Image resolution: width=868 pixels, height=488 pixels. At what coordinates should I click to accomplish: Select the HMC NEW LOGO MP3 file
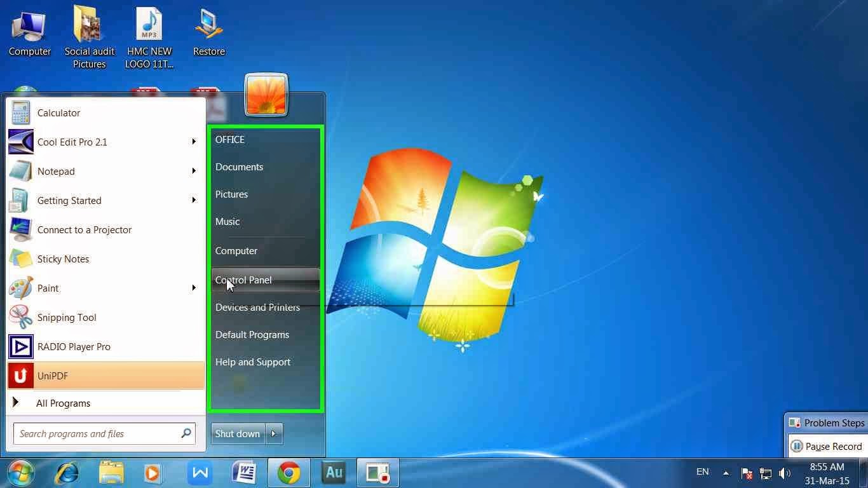149,37
